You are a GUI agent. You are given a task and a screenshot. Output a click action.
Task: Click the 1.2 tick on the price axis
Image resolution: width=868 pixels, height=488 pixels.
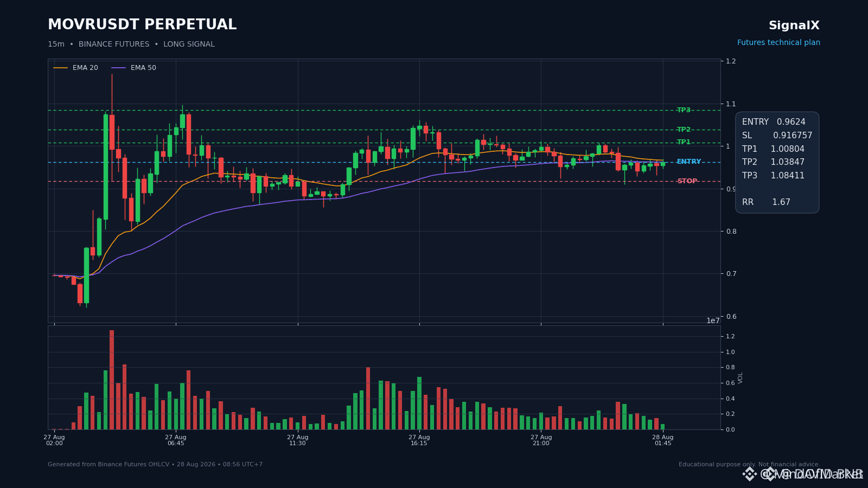[x=731, y=61]
